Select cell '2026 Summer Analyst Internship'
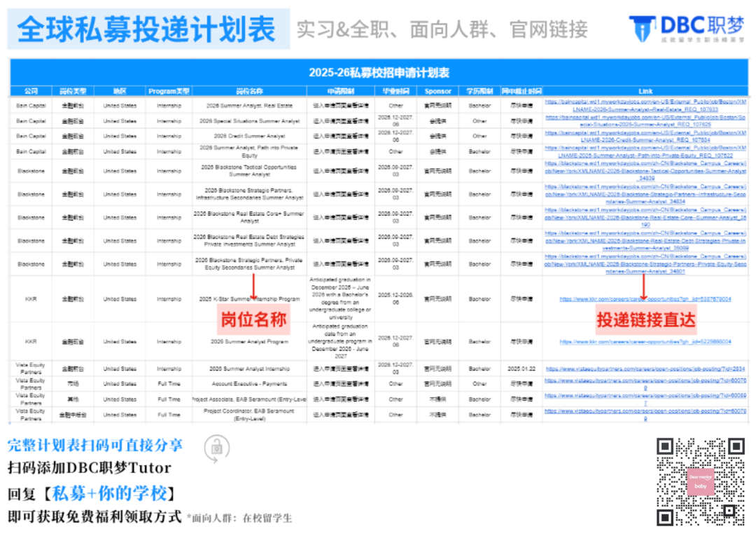Viewport: 756px width, 536px height. (249, 369)
